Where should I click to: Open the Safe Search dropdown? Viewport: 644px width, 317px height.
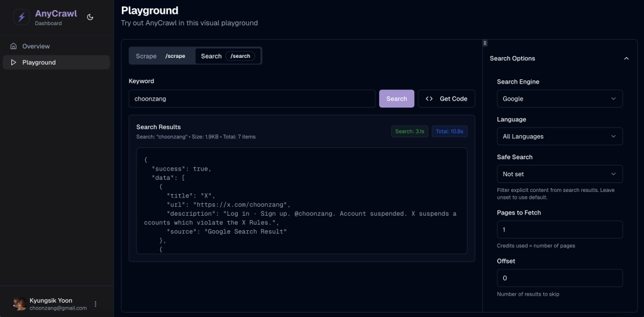coord(560,174)
